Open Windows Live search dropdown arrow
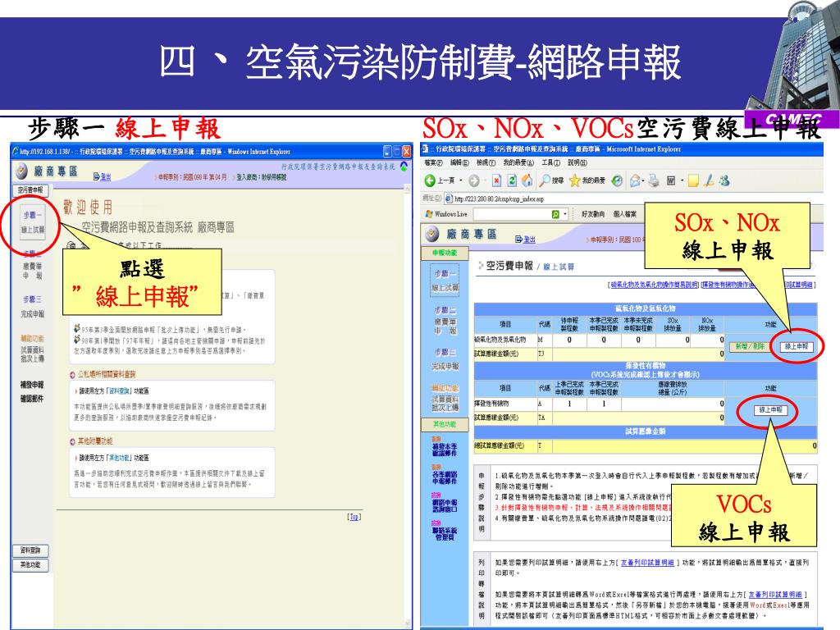Viewport: 840px width, 630px height. click(565, 214)
